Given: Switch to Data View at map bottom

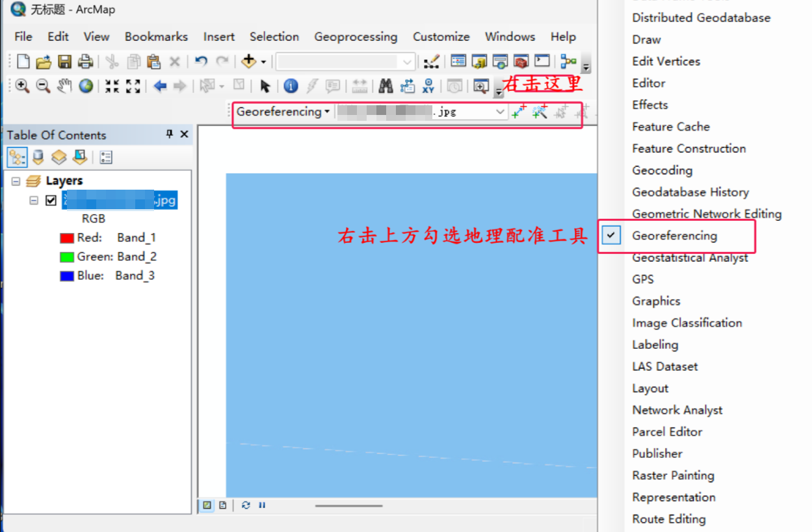Looking at the screenshot, I should pyautogui.click(x=207, y=505).
